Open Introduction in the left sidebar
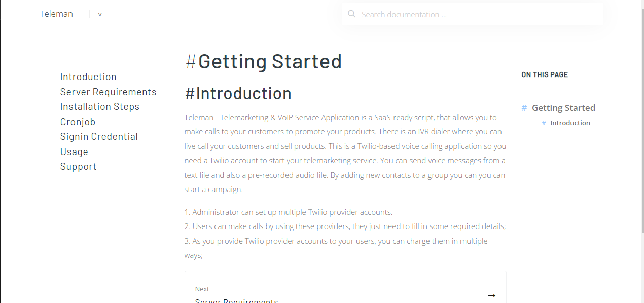644x303 pixels. pos(88,77)
